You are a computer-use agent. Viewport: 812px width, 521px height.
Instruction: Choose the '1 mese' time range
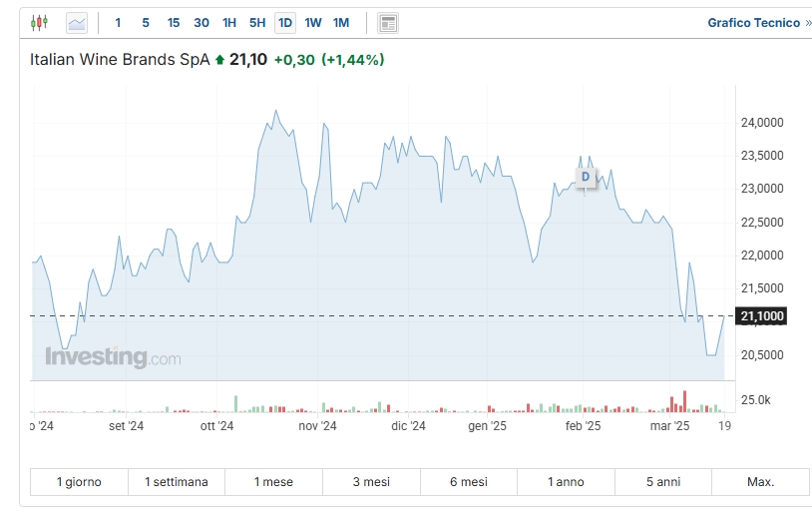pos(274,482)
